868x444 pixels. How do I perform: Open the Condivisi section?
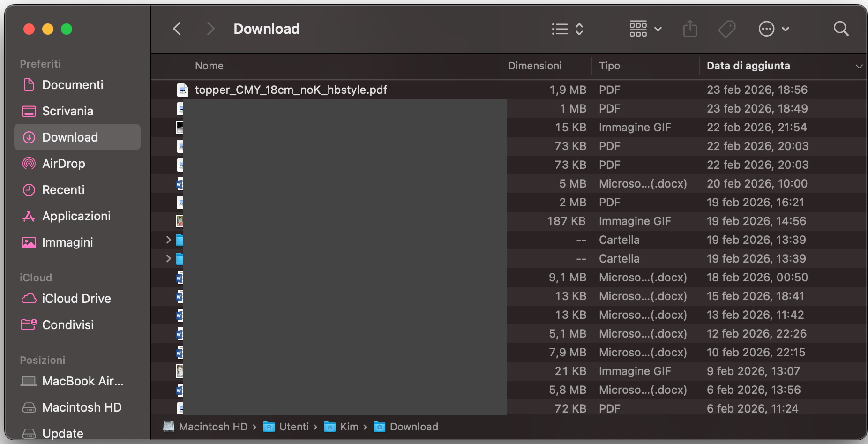tap(68, 324)
